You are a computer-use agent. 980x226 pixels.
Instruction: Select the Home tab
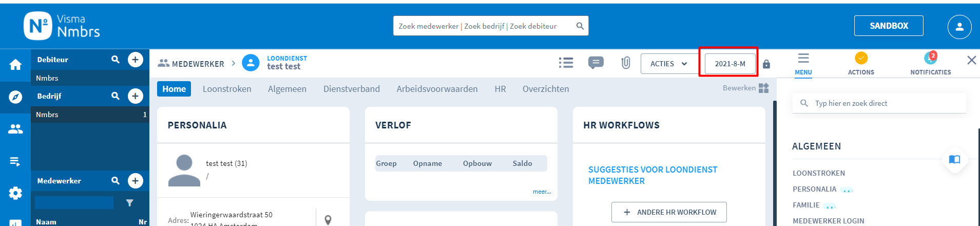(x=174, y=89)
